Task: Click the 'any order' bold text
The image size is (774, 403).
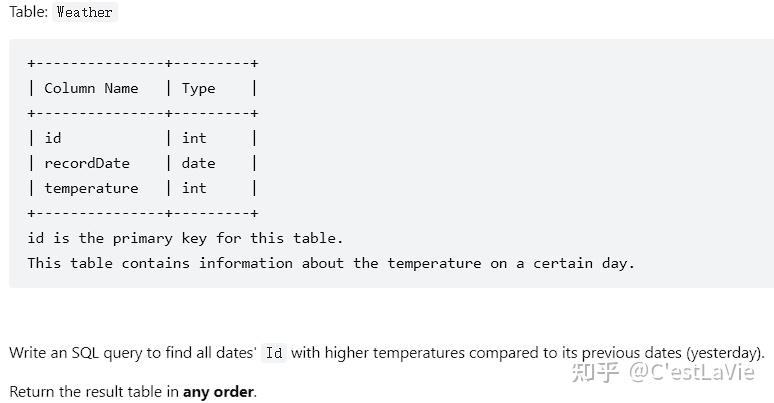Action: coord(219,392)
